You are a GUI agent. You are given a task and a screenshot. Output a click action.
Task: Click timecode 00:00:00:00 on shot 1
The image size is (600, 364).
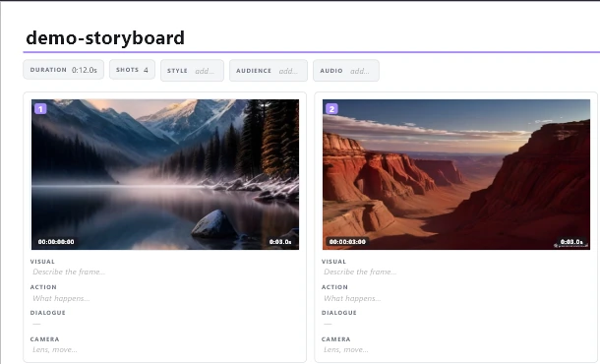pos(56,242)
